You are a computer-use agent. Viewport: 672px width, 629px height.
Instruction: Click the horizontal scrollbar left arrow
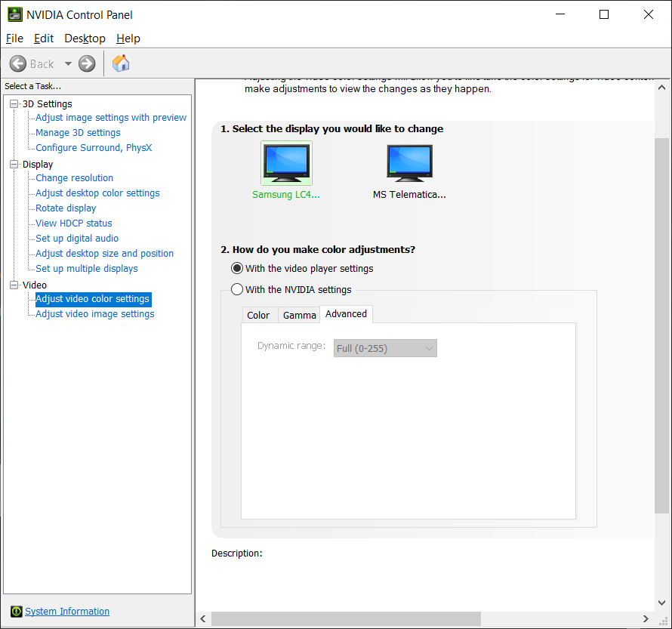(203, 618)
